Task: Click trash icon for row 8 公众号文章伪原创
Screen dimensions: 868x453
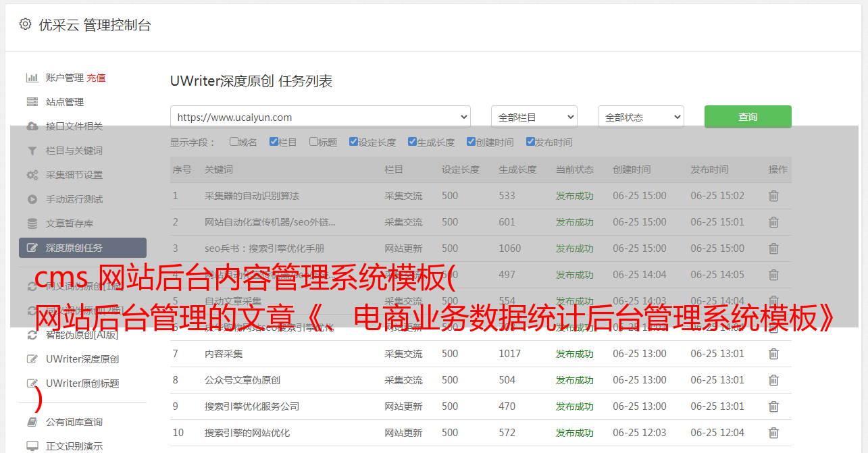Action: pyautogui.click(x=773, y=380)
